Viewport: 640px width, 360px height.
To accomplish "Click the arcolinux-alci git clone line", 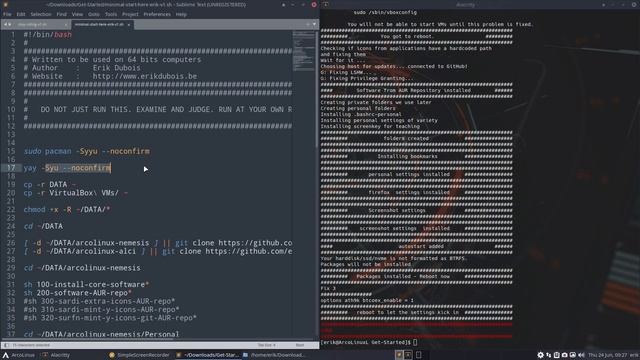I will coord(158,251).
